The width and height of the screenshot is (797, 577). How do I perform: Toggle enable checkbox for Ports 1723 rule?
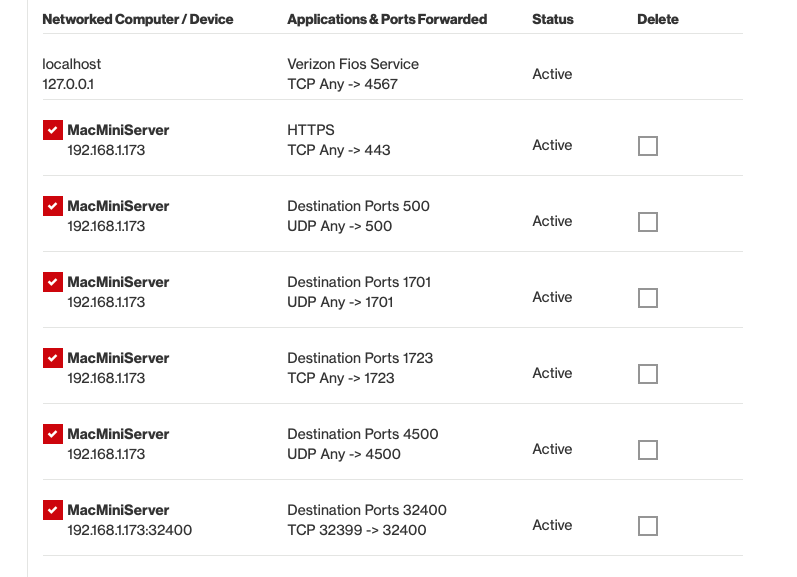pos(53,358)
